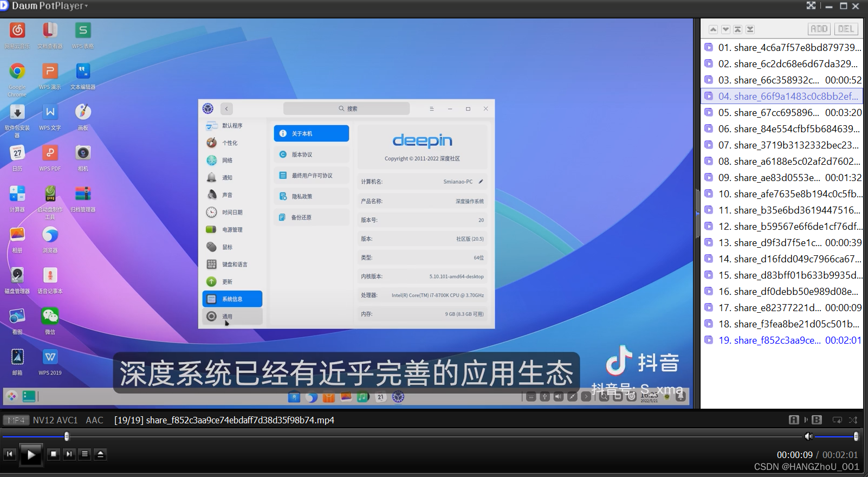Click the DEL playlist button
868x477 pixels.
[846, 29]
